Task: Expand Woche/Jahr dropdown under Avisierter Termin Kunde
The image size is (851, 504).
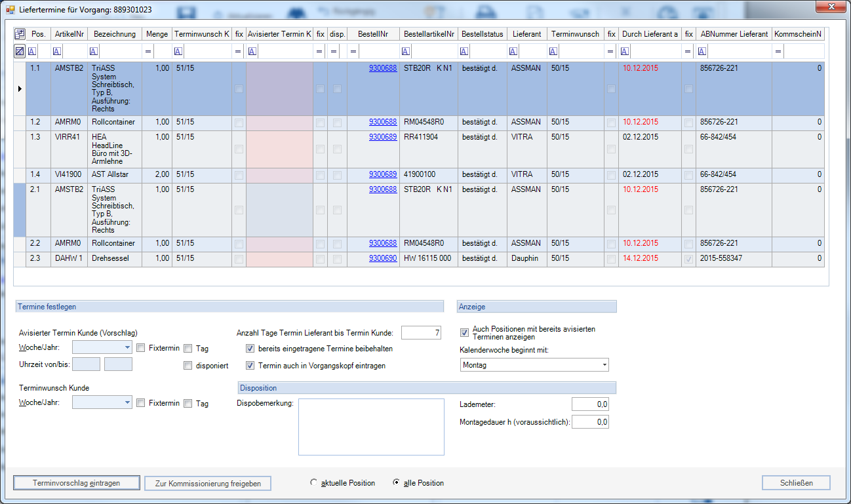Action: pos(127,348)
